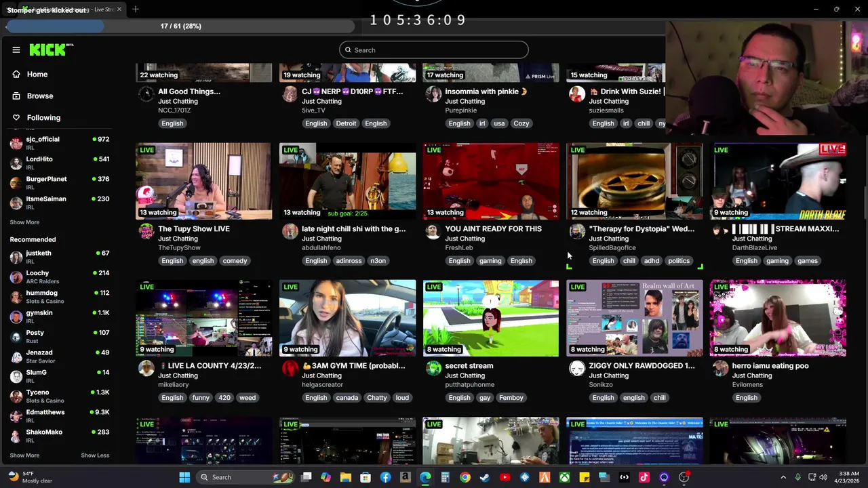Open Edmatthews recommended channel
The image size is (868, 488).
point(60,415)
